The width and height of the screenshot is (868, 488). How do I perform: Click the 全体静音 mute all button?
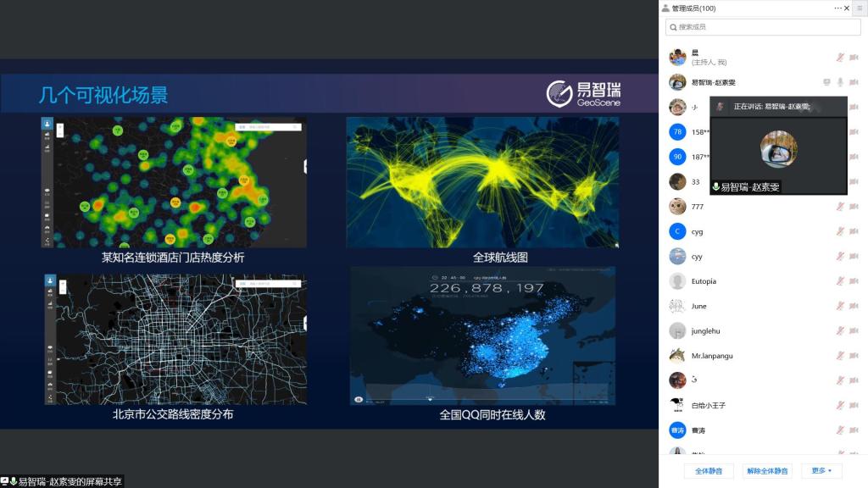point(709,470)
